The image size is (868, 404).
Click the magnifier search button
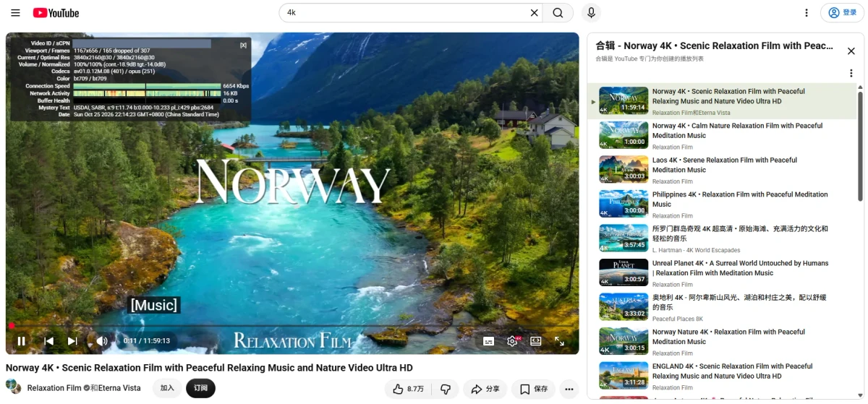point(558,13)
